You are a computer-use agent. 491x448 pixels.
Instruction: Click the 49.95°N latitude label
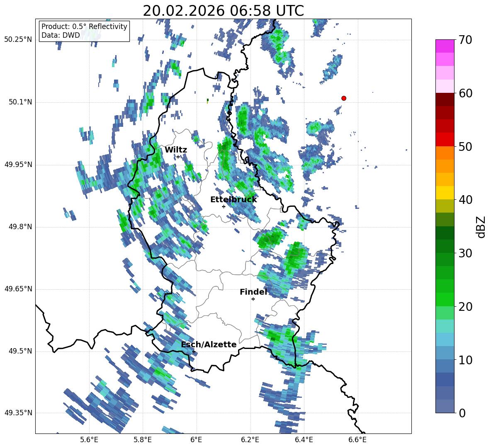18,165
